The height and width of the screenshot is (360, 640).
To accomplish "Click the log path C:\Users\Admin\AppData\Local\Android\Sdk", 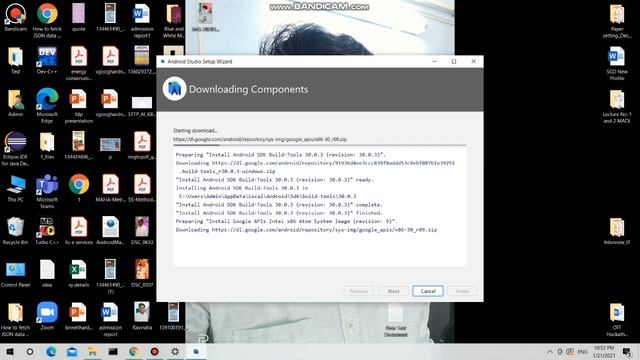I will point(267,196).
